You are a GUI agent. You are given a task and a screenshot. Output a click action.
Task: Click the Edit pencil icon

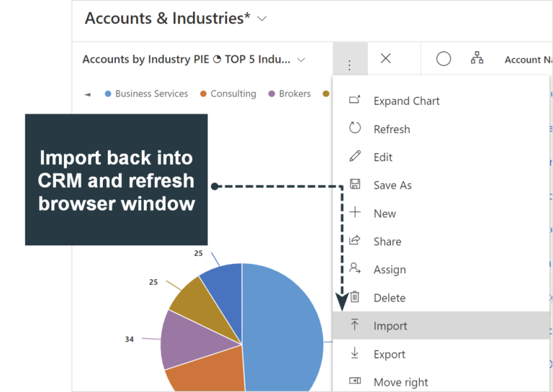click(x=354, y=157)
